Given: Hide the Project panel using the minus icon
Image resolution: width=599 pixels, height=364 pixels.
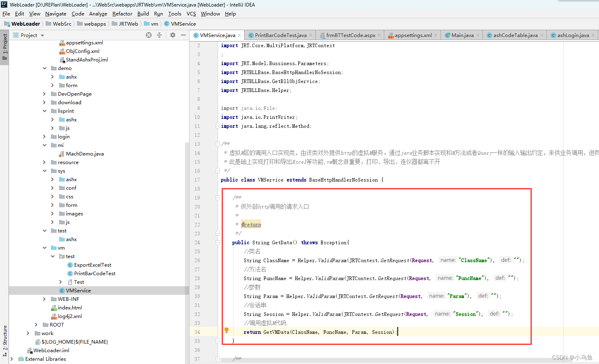Looking at the screenshot, I should coord(183,35).
